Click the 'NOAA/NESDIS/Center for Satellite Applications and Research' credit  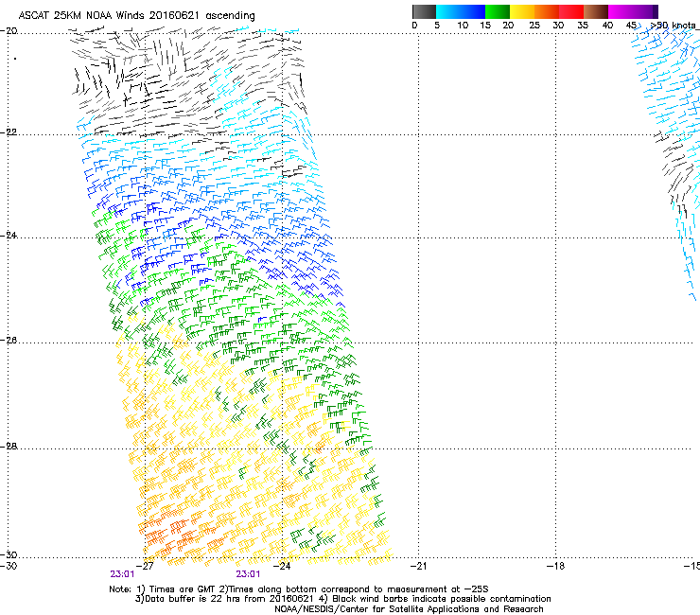[x=409, y=609]
